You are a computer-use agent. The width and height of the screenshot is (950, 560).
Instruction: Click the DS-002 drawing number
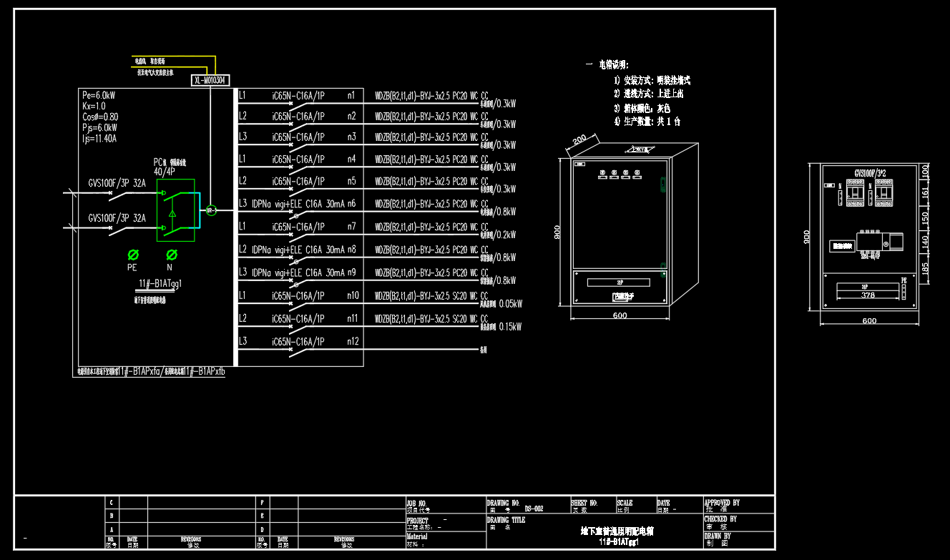tap(534, 509)
